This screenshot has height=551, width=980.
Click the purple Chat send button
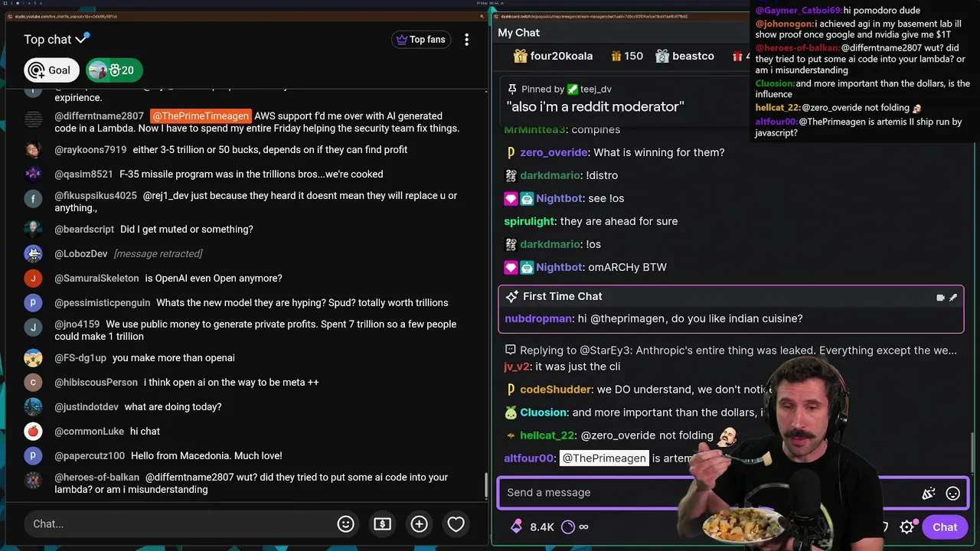(x=944, y=527)
